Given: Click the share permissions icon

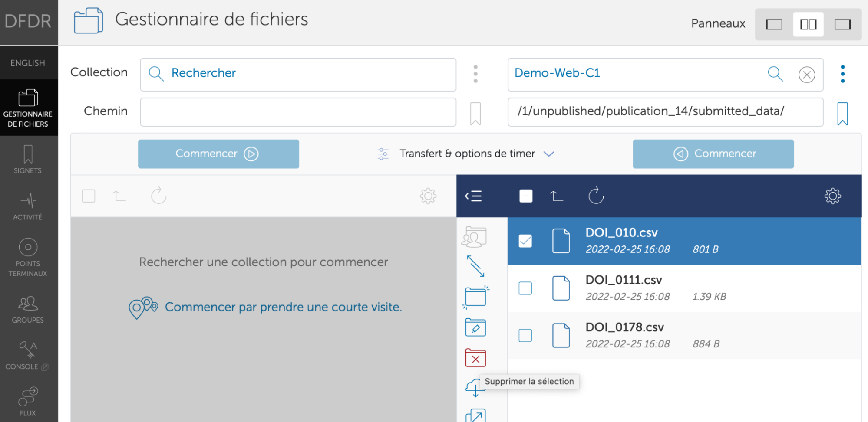Looking at the screenshot, I should (x=474, y=237).
